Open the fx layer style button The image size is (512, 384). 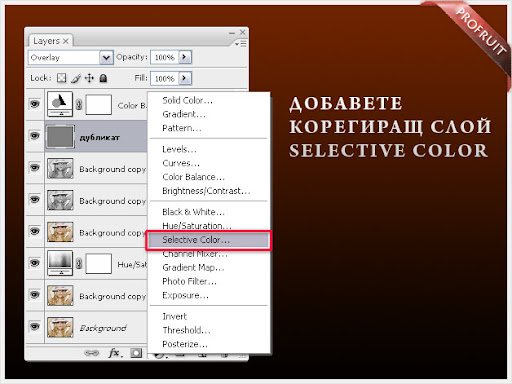pyautogui.click(x=115, y=353)
